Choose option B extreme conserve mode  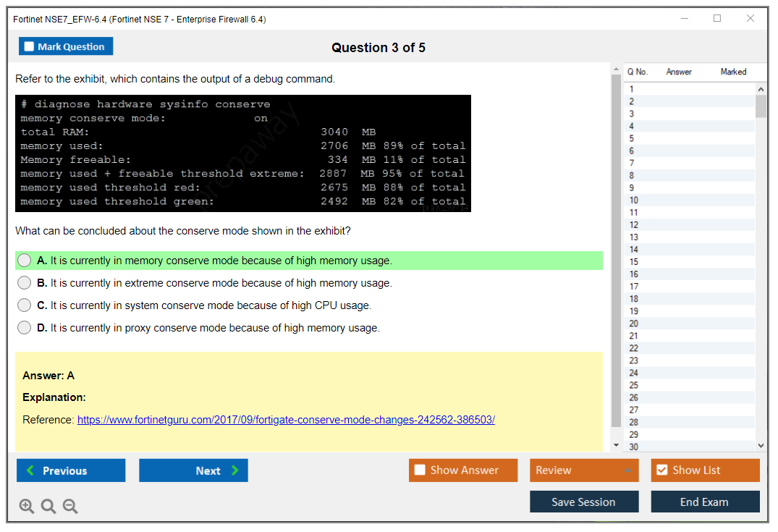pyautogui.click(x=25, y=283)
